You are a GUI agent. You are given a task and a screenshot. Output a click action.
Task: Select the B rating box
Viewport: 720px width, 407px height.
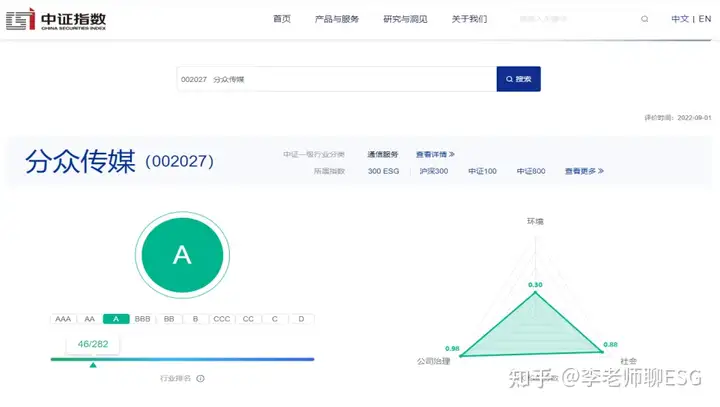click(196, 319)
